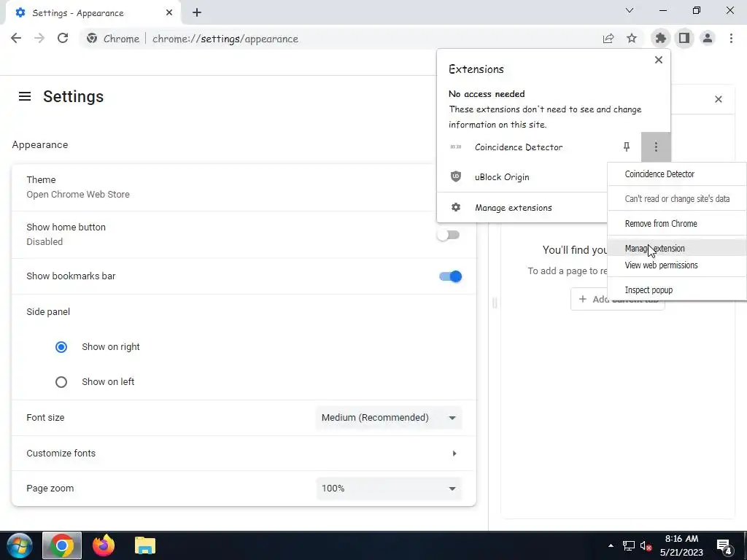Click the taskbar clock and date
Screen dimensions: 747x560
coord(681,545)
